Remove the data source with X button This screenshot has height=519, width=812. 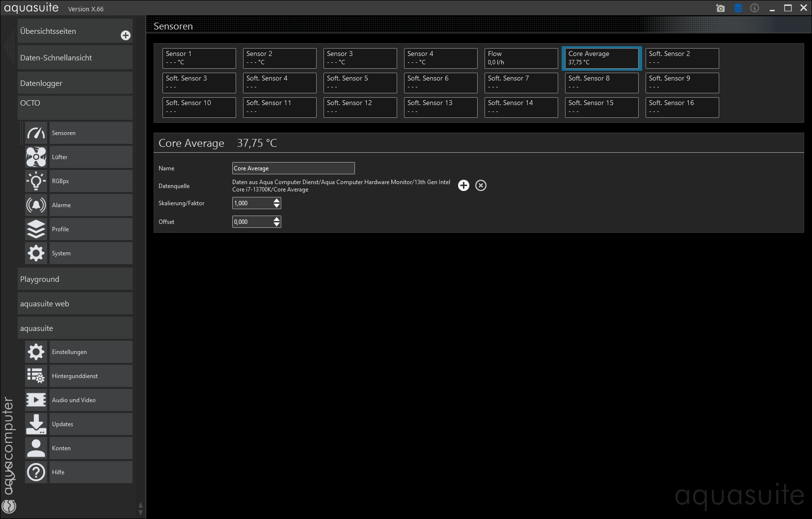(481, 186)
